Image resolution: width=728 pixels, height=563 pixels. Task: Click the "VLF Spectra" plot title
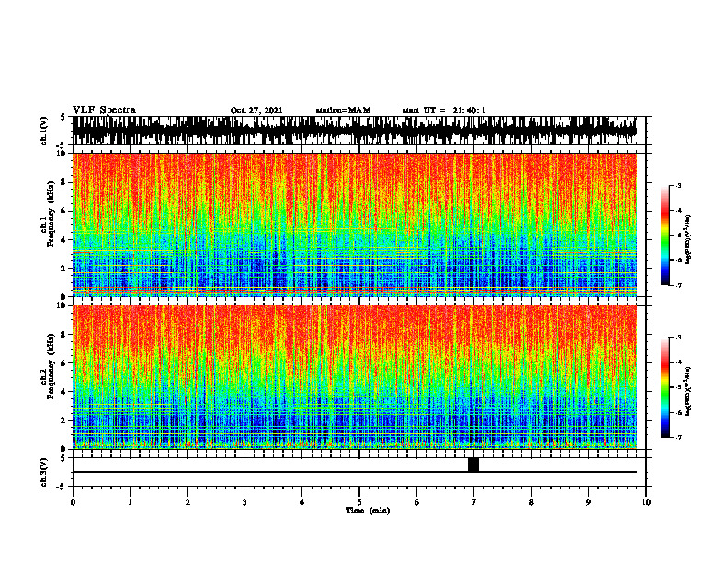[x=104, y=109]
